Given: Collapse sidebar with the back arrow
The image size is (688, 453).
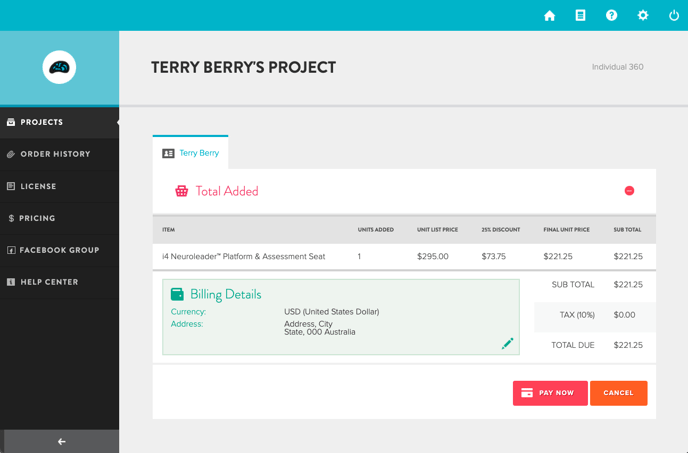Looking at the screenshot, I should pos(61,441).
